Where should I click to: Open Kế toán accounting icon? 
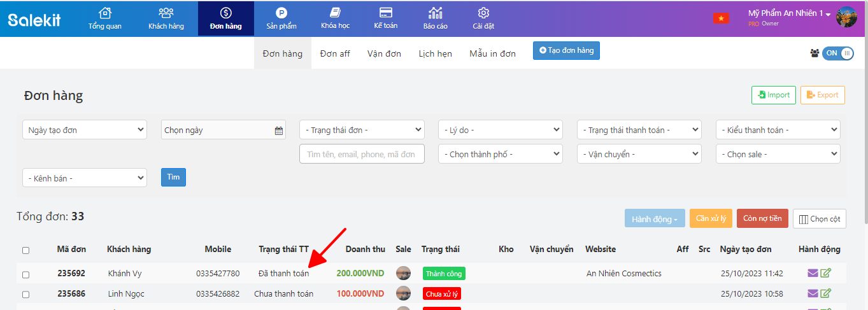385,13
